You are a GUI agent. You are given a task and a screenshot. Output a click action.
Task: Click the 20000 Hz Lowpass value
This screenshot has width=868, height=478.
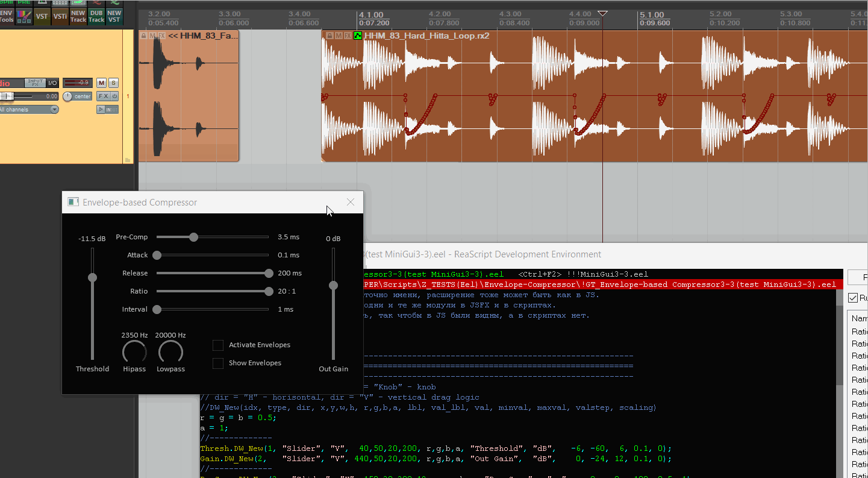pyautogui.click(x=170, y=335)
